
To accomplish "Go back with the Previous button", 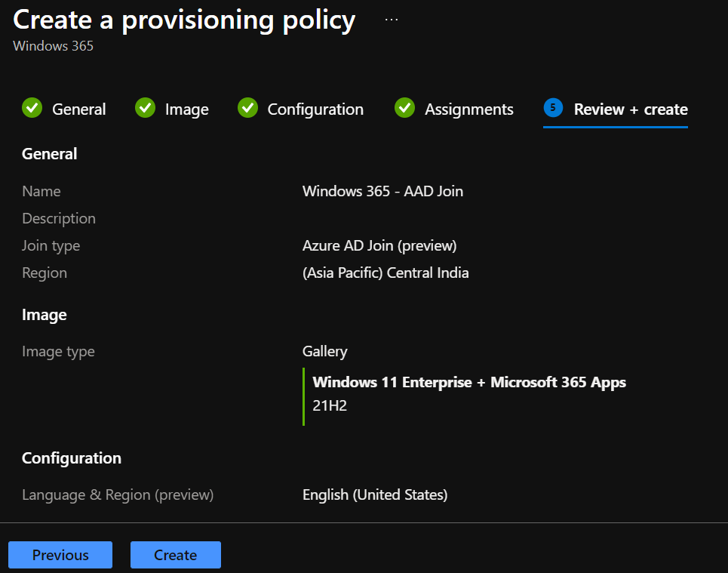I will tap(60, 554).
